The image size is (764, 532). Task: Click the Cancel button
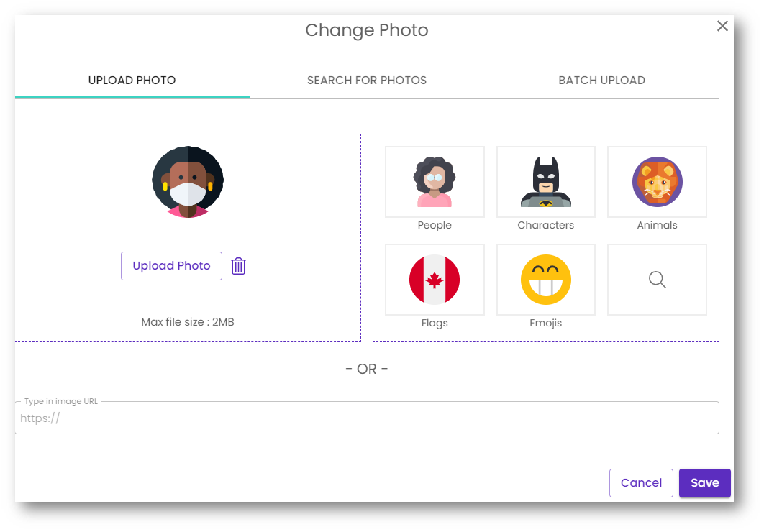pyautogui.click(x=641, y=483)
